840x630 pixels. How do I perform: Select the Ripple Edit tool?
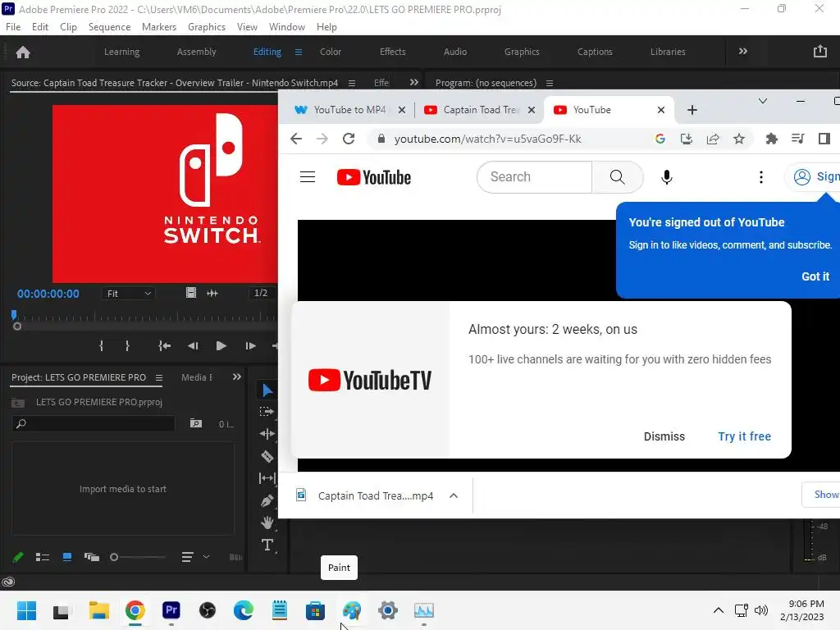[267, 434]
